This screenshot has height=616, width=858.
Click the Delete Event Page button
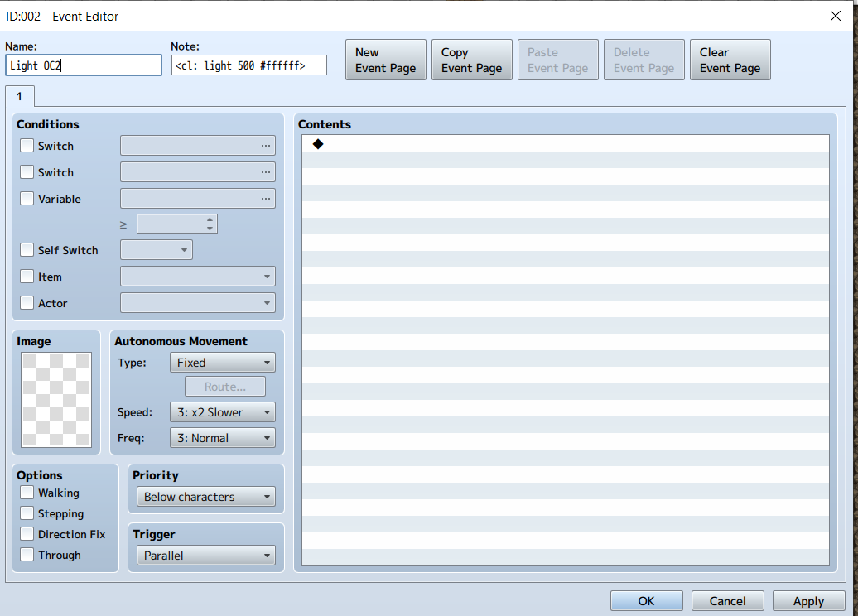[644, 60]
